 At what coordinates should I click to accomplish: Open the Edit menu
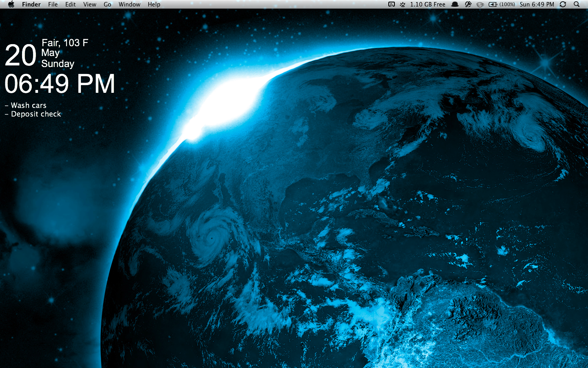(x=70, y=4)
